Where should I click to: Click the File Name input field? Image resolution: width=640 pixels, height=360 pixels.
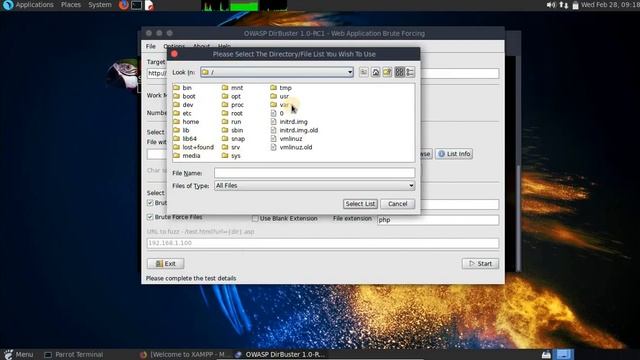[314, 173]
